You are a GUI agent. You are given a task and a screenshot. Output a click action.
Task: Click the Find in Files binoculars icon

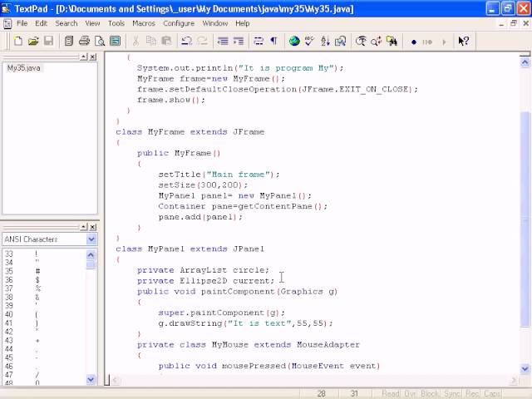point(392,42)
